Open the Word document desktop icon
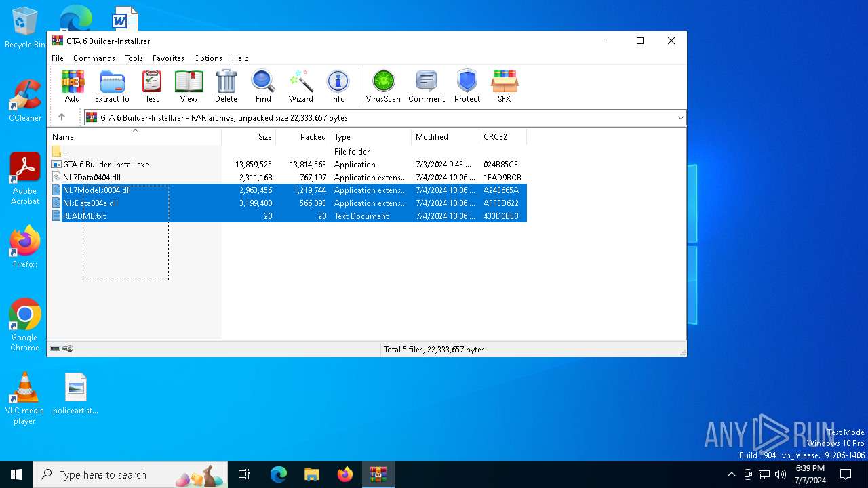The height and width of the screenshot is (488, 868). click(x=124, y=19)
